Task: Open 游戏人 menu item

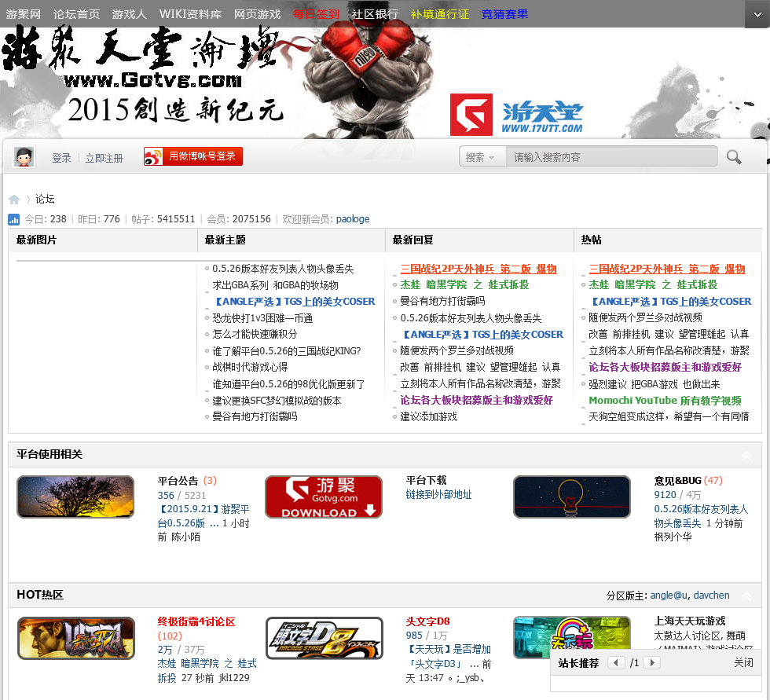Action: pos(130,14)
